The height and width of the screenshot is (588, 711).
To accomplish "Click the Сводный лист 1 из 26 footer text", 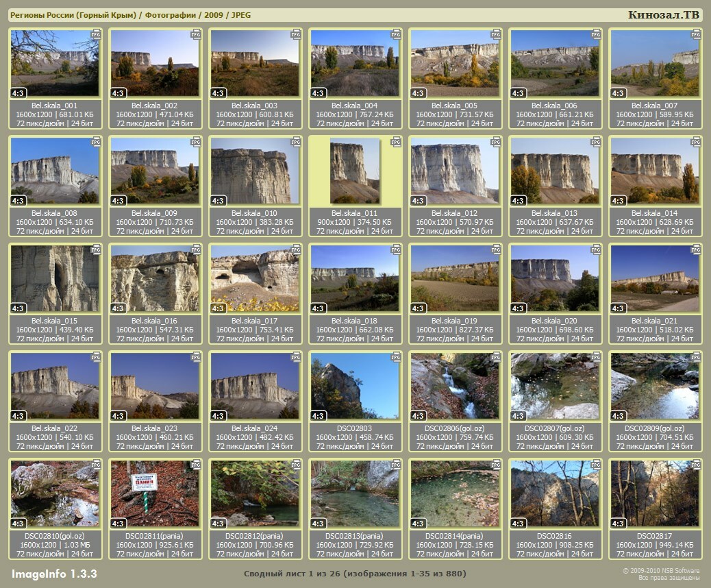I will click(x=355, y=573).
